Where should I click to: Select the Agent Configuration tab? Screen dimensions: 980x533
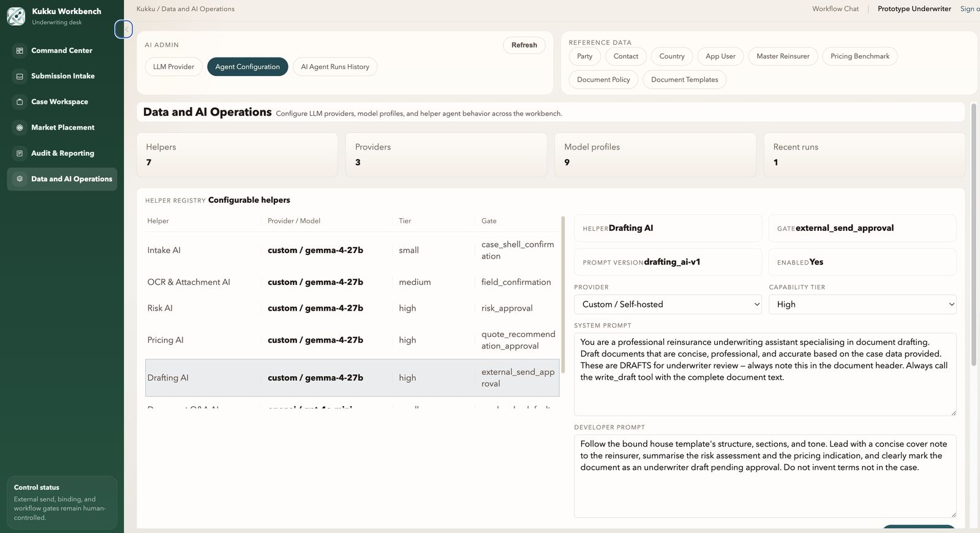pos(247,67)
